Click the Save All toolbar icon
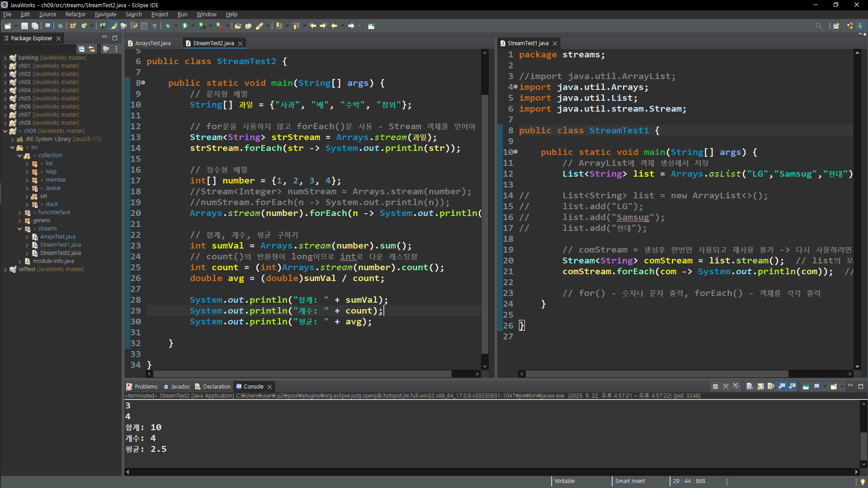The width and height of the screenshot is (868, 488). tap(34, 26)
